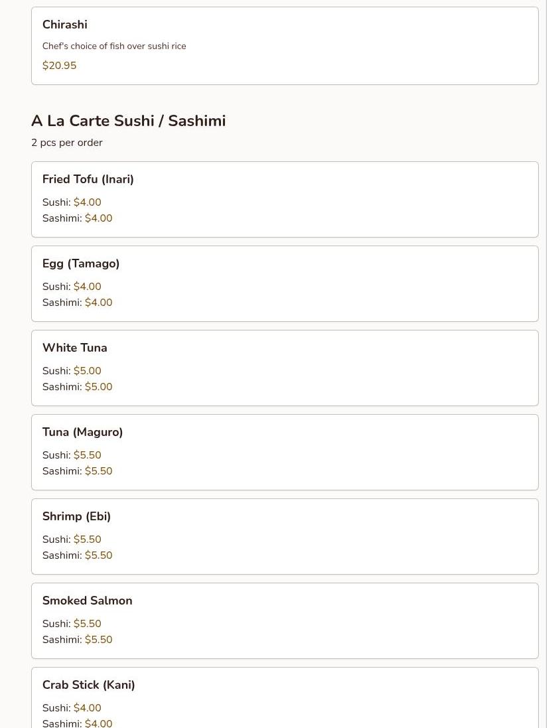Select the White Tuna sashimi price

98,387
